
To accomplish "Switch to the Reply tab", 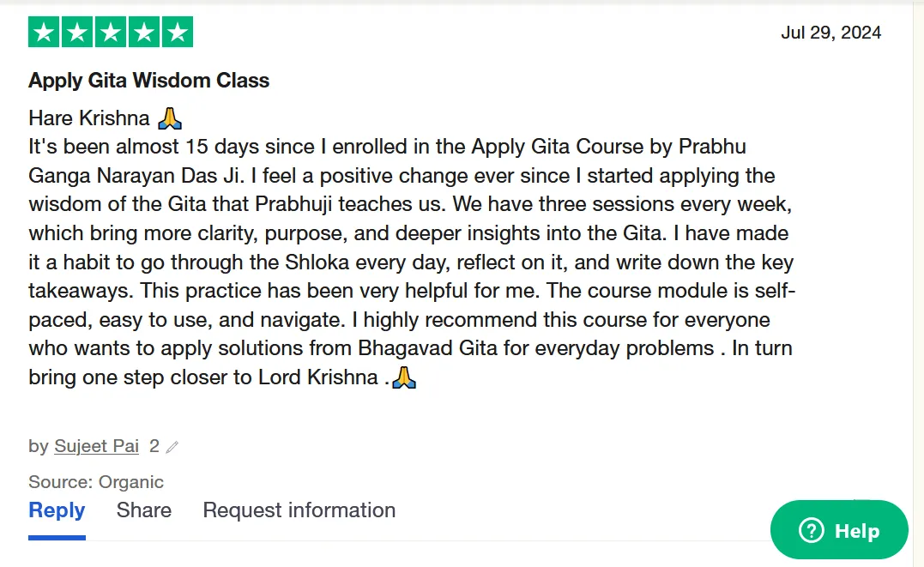I will pyautogui.click(x=57, y=510).
